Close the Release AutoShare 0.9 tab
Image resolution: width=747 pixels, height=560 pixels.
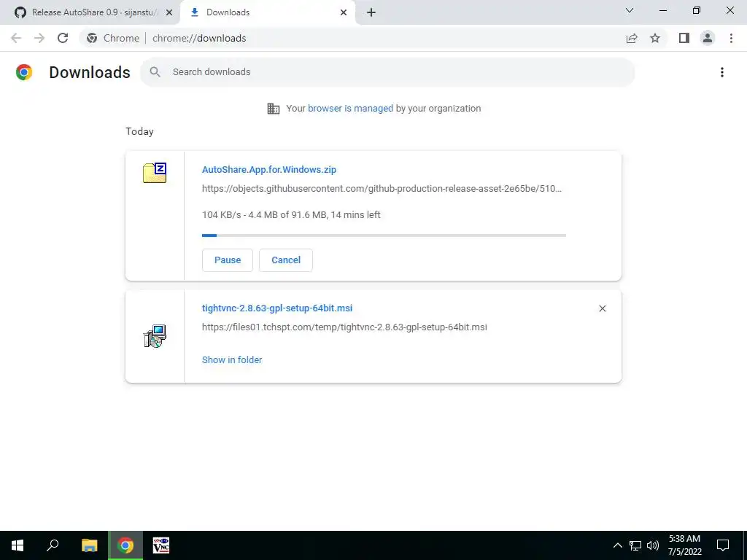169,13
